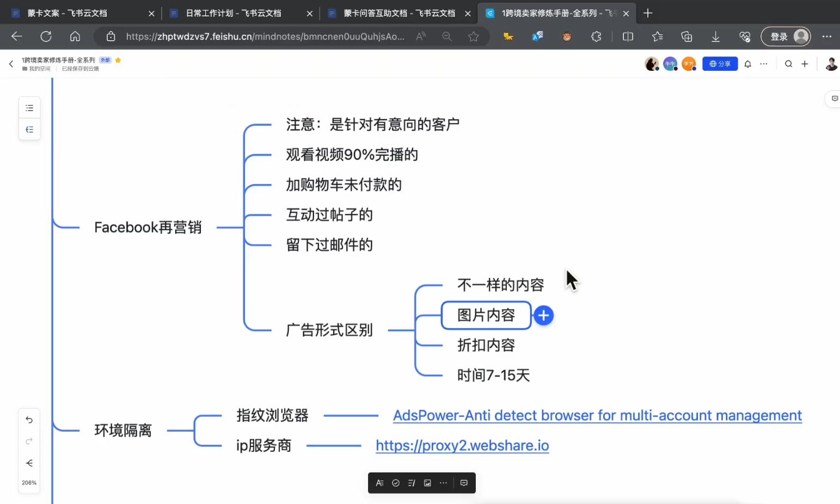Expand more tools via the floating toolbar ellipsis
Screen dimensions: 840x504
tap(444, 483)
